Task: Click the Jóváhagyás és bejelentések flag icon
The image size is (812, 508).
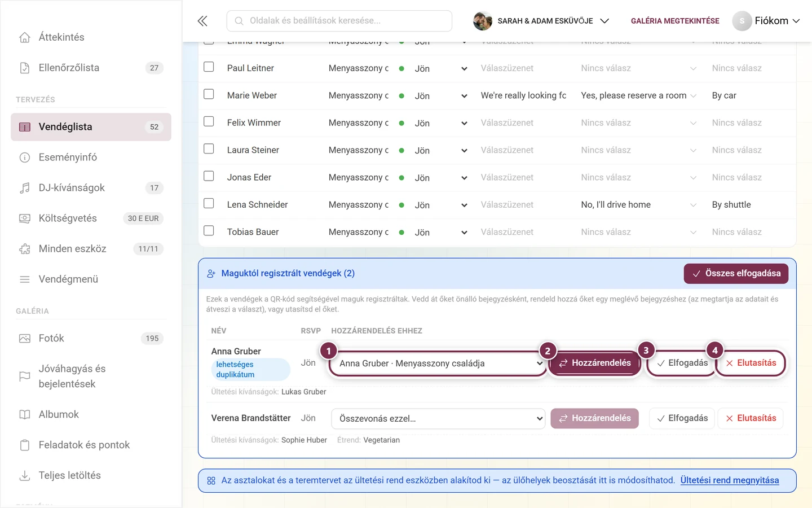Action: tap(25, 376)
